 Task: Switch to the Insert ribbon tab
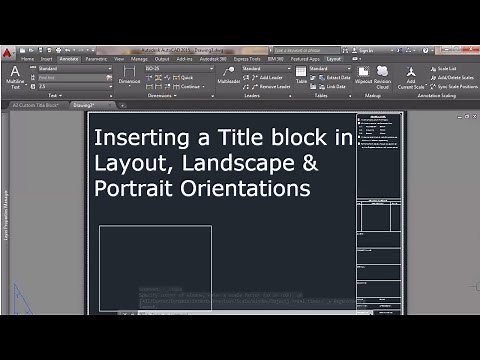[x=47, y=59]
